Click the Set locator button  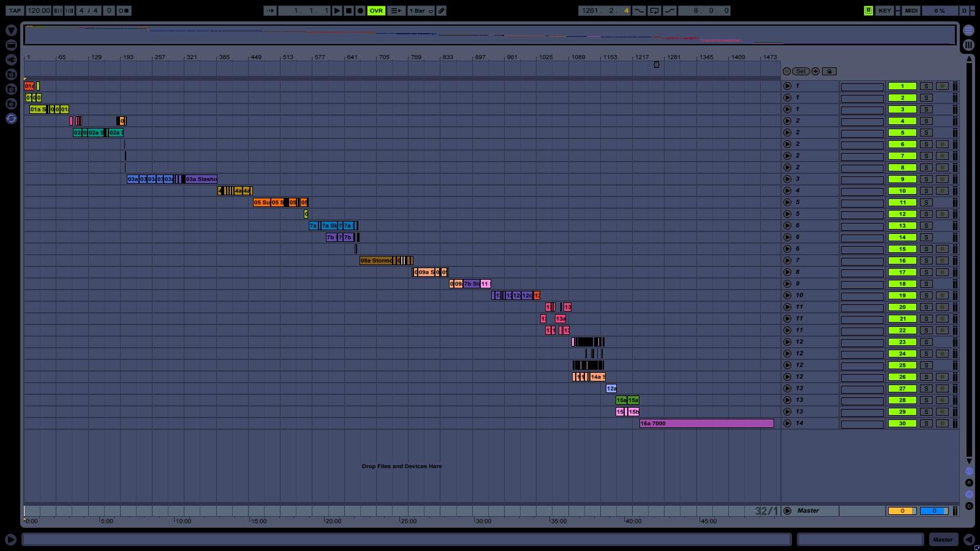(801, 71)
